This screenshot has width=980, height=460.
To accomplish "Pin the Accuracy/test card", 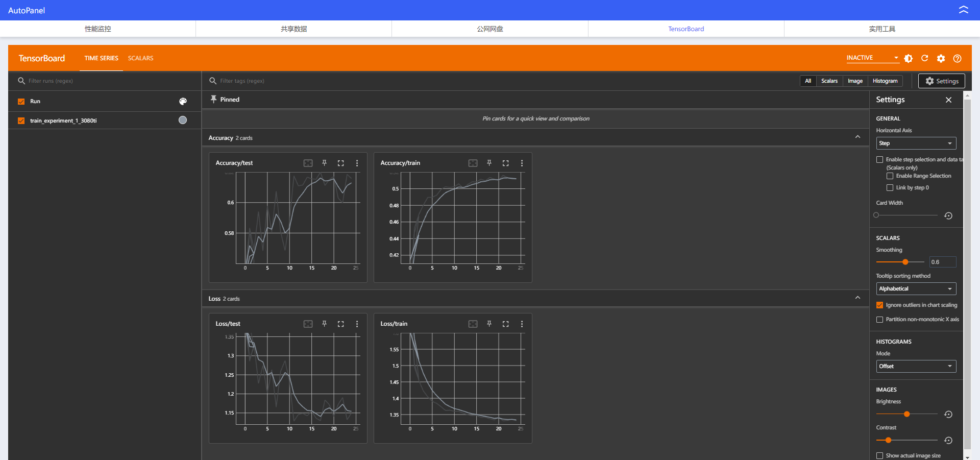I will point(324,163).
